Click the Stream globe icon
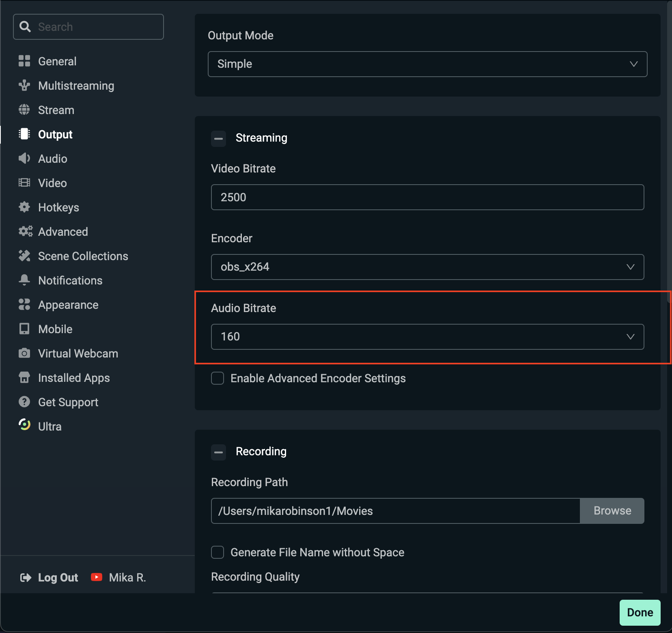 24,110
